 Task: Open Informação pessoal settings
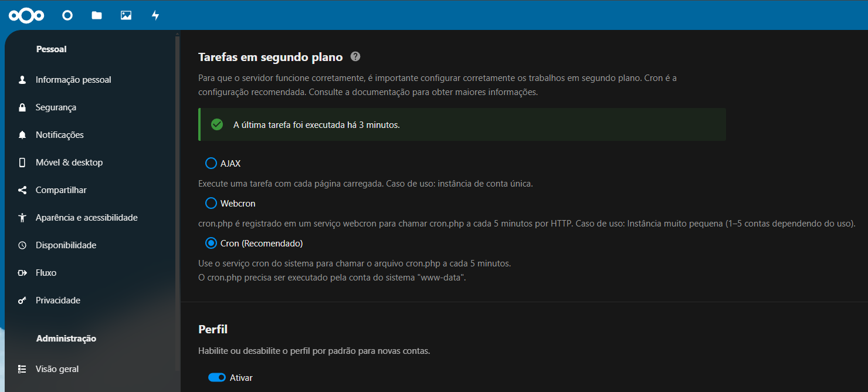click(x=73, y=80)
